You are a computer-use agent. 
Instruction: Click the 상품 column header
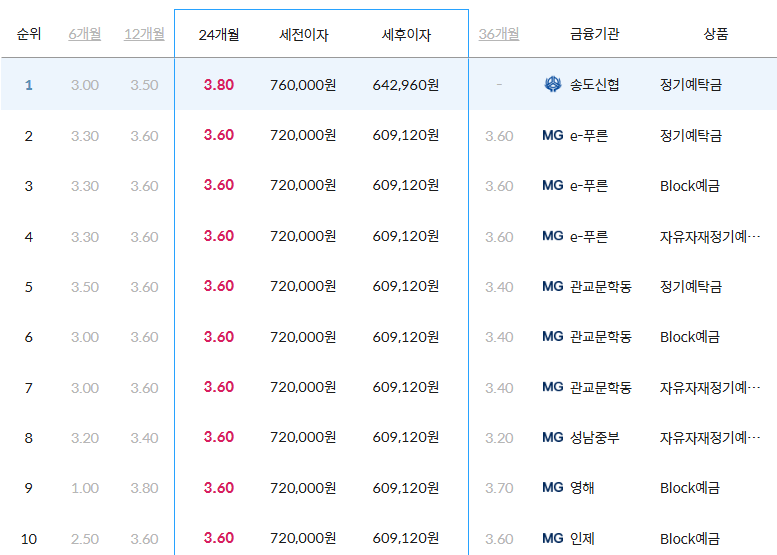coord(716,34)
